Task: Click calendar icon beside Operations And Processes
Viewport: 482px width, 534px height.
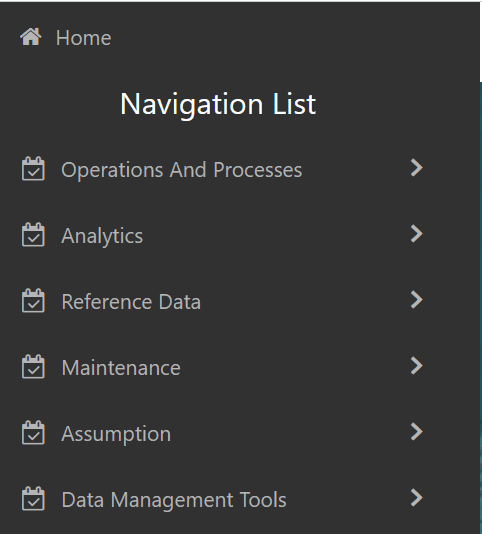Action: tap(33, 168)
